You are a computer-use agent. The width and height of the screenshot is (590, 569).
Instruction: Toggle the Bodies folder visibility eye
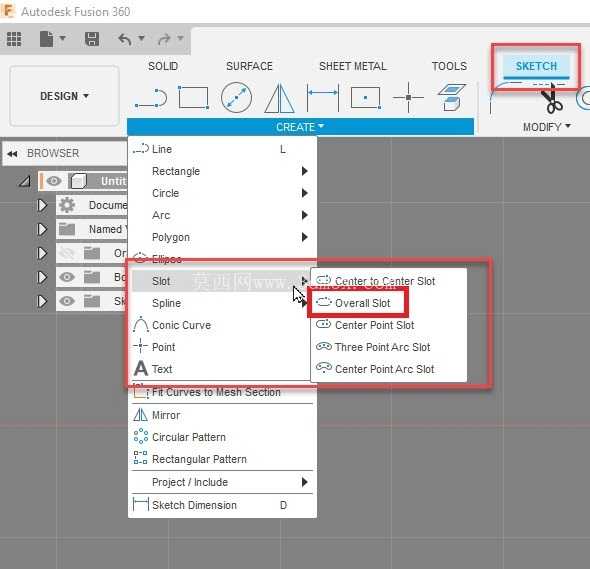coord(67,277)
